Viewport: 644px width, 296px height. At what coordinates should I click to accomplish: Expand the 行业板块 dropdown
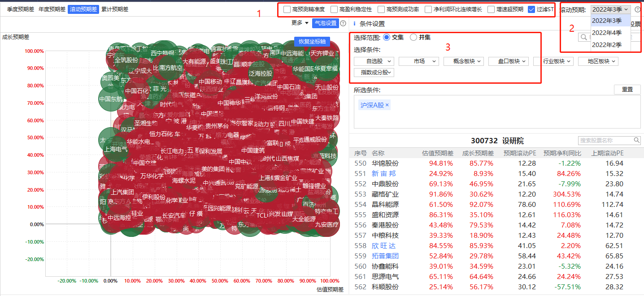(x=553, y=61)
